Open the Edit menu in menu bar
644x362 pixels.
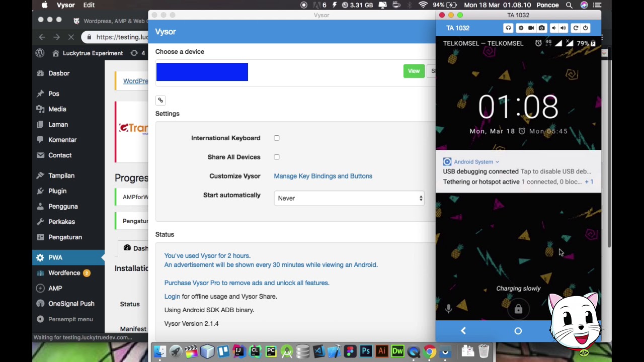(89, 5)
